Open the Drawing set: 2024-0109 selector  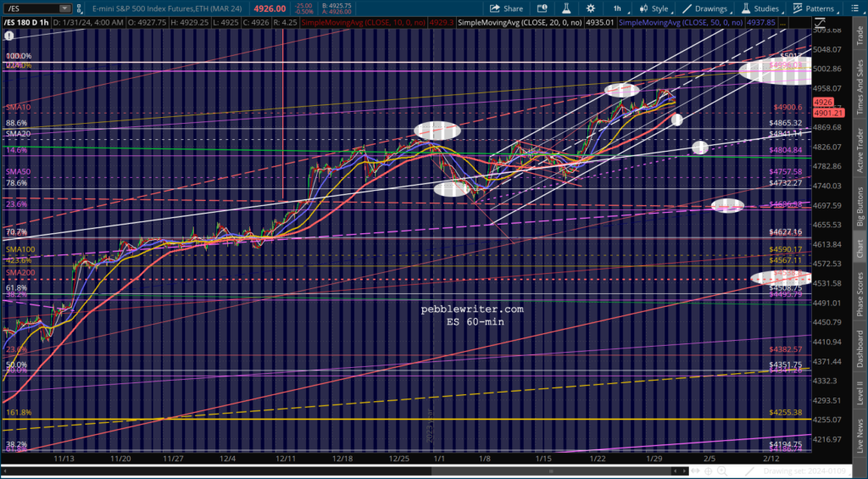[805, 471]
